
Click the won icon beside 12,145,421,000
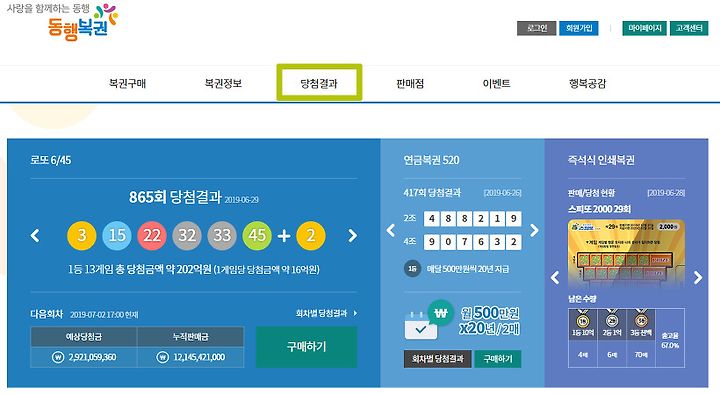tap(163, 357)
